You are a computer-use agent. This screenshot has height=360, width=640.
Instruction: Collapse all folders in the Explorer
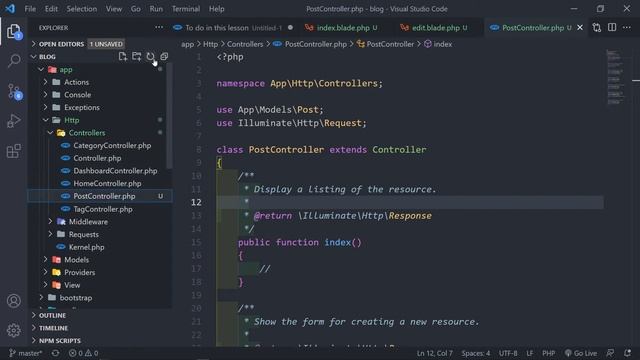(x=164, y=56)
